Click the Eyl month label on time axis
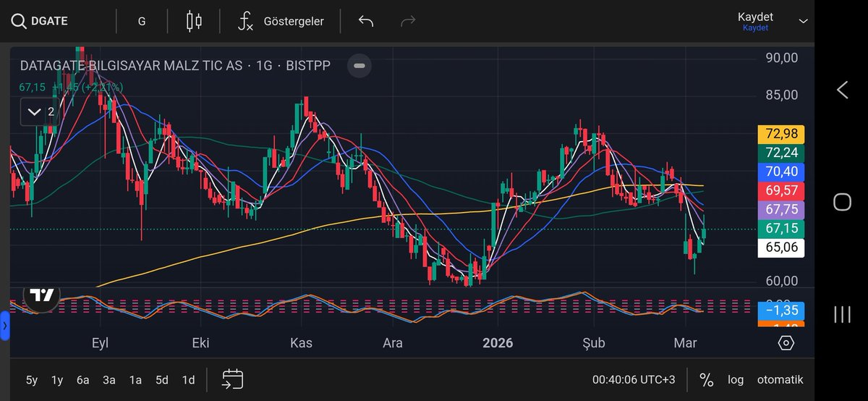Image resolution: width=868 pixels, height=401 pixels. pos(100,343)
